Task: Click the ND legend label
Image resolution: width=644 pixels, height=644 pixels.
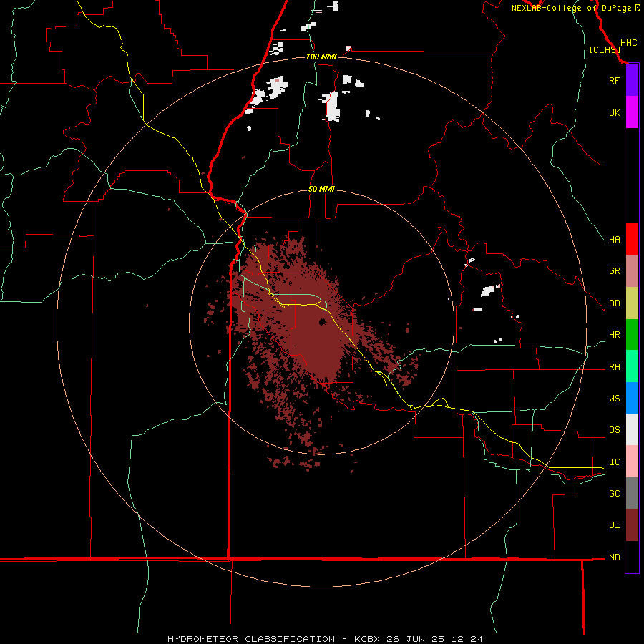Action: 614,557
